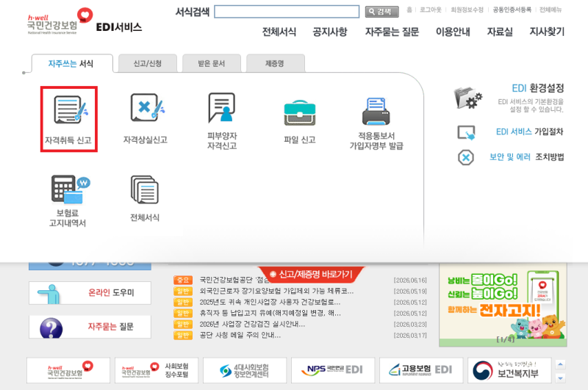
Task: Open the 휴직자 등 납입고지 유예 notice
Action: pos(270,313)
